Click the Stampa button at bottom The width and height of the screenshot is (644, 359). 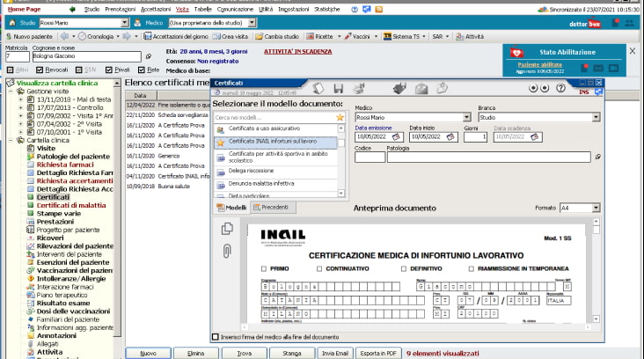292,353
